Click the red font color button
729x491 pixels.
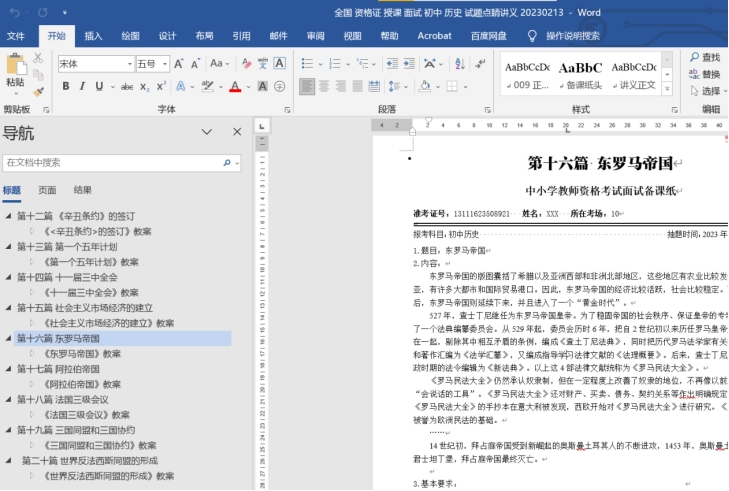tap(233, 87)
